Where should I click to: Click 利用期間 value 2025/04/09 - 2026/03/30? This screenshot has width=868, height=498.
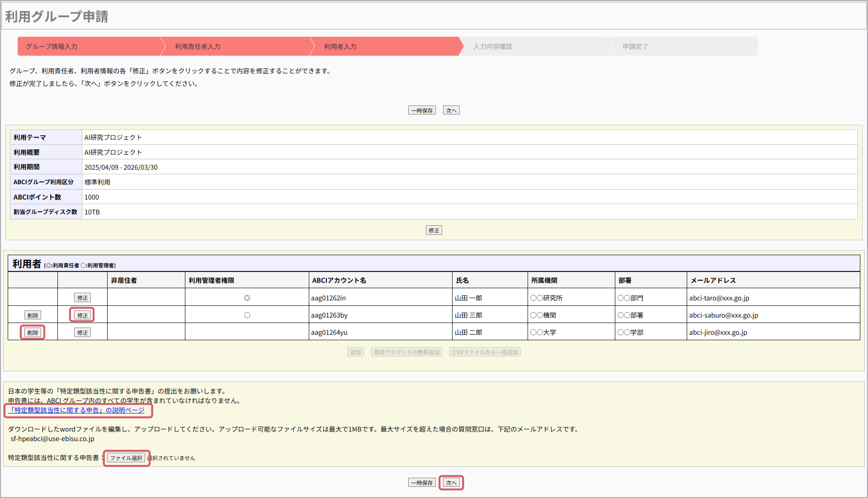click(x=121, y=167)
